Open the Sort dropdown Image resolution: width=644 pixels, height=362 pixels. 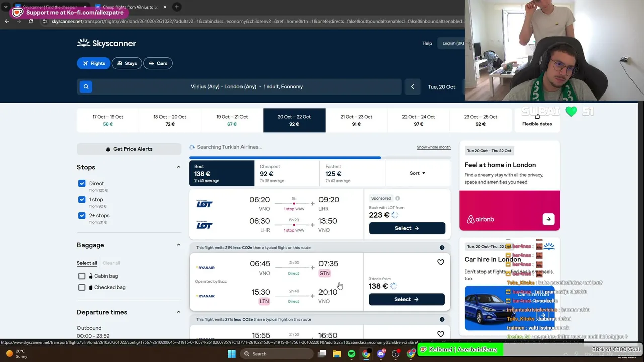tap(417, 173)
